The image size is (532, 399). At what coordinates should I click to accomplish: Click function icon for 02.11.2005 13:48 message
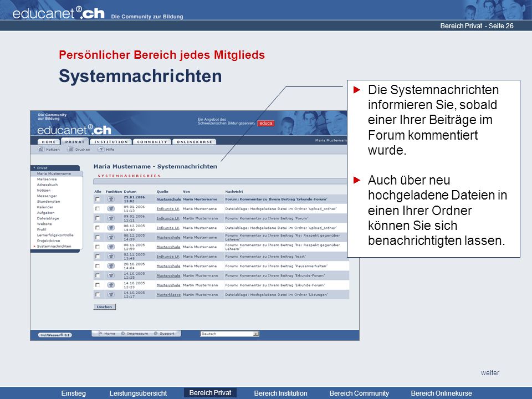click(x=111, y=257)
